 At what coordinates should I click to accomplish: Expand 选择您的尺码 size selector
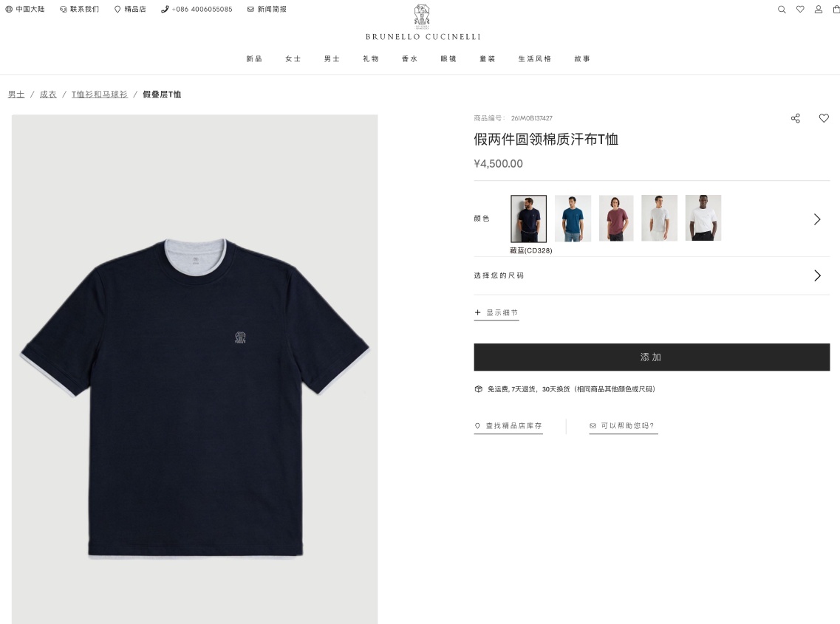(x=652, y=275)
